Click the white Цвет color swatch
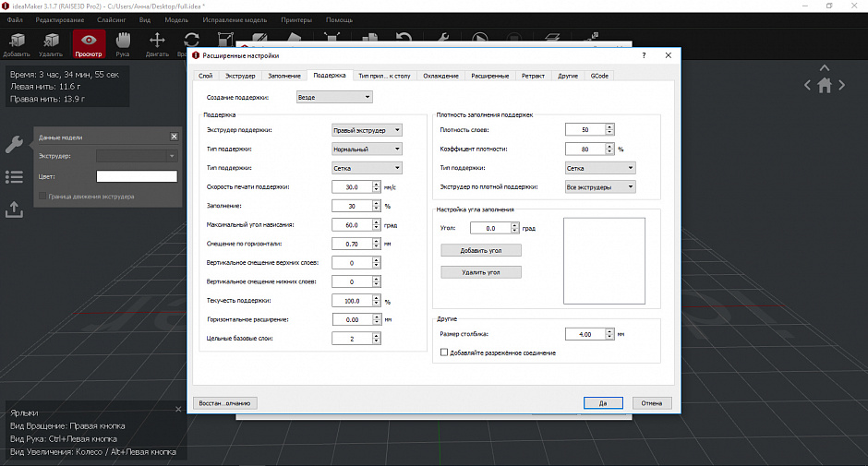Screen dimensions: 868x466 (137, 176)
